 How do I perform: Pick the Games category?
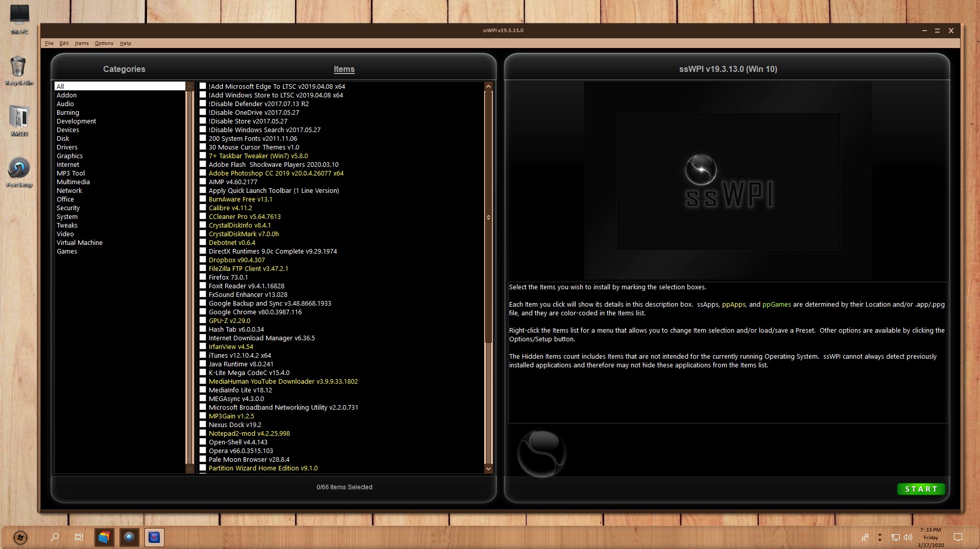(x=67, y=251)
